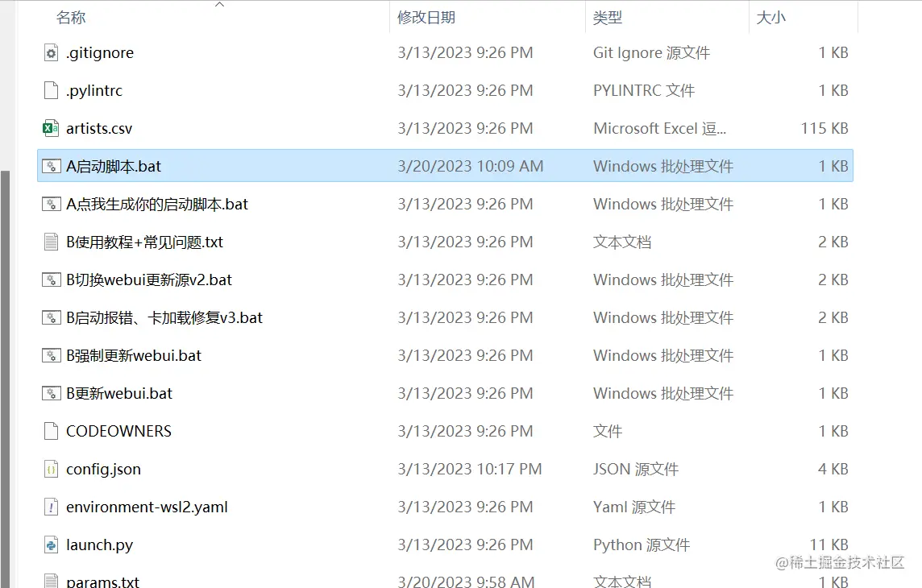Sort by the 大小 column header
The width and height of the screenshot is (922, 588).
pos(770,18)
